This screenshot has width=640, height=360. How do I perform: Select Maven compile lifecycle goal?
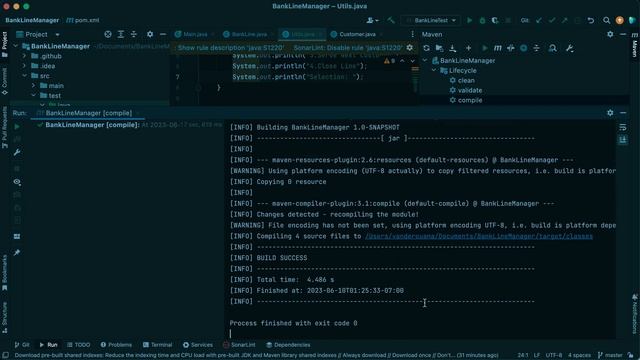470,100
